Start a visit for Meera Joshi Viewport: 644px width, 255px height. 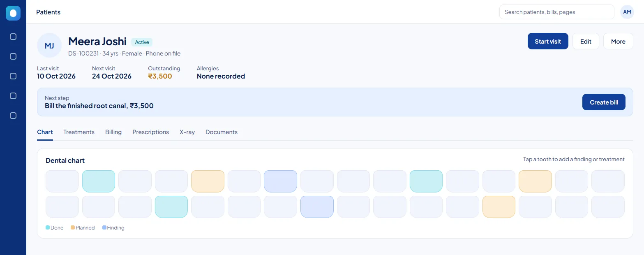(x=548, y=41)
